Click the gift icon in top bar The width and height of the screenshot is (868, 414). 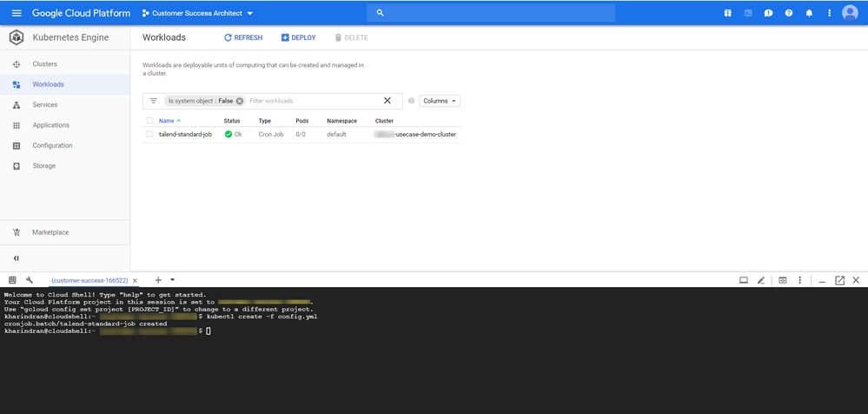click(x=727, y=13)
